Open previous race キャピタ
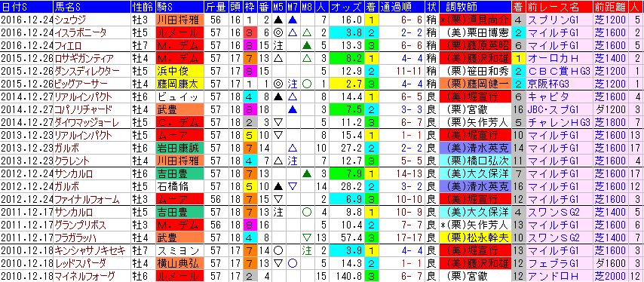Viewport: 644px width, 282px height. [559, 96]
